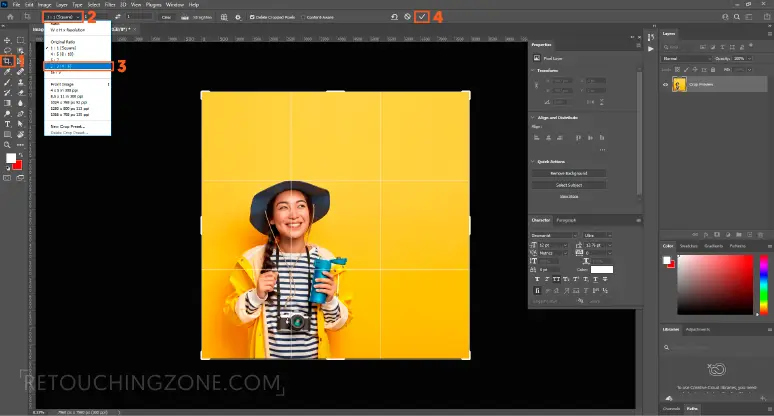Open the font style dropdown
774x416 pixels.
(x=597, y=235)
